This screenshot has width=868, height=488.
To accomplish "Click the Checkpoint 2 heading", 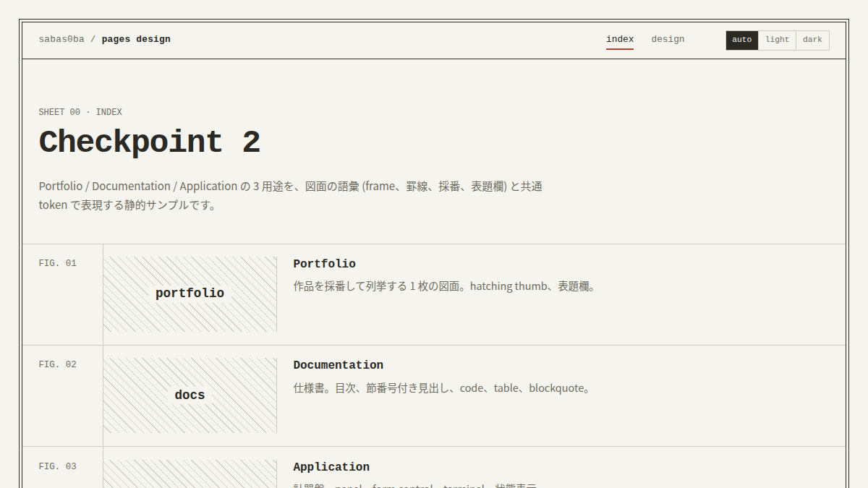I will 150,142.
